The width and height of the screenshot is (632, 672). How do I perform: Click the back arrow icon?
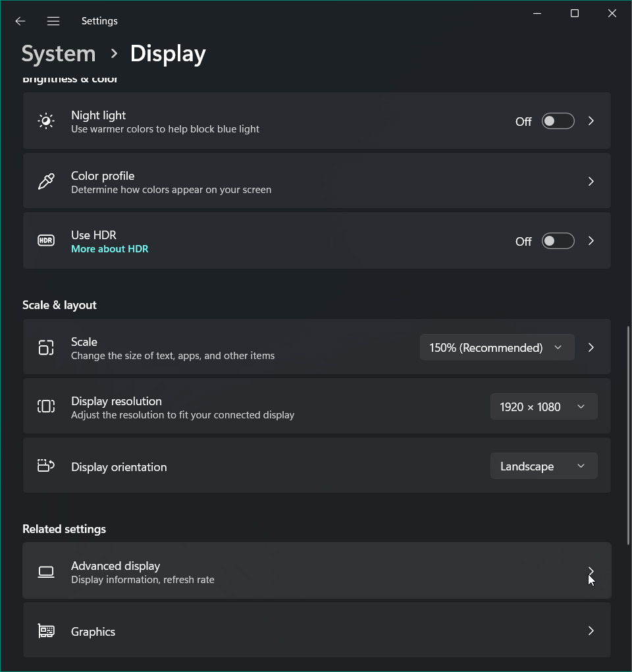(20, 20)
